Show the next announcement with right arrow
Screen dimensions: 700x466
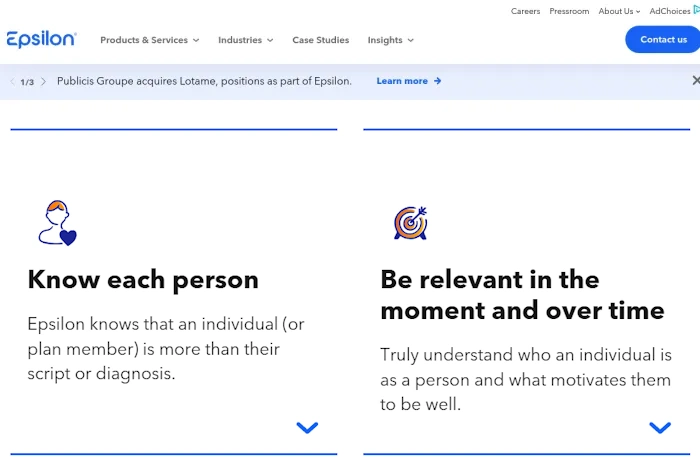click(43, 81)
